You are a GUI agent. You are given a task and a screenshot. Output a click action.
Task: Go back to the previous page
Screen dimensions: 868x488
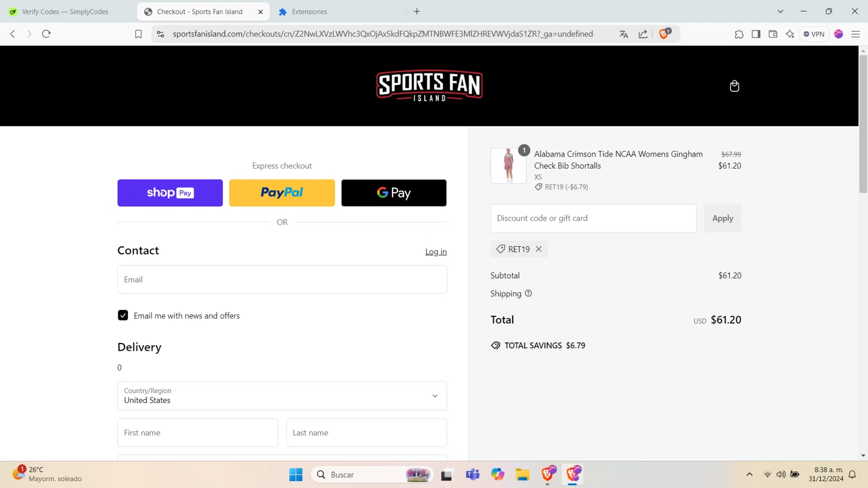point(13,34)
